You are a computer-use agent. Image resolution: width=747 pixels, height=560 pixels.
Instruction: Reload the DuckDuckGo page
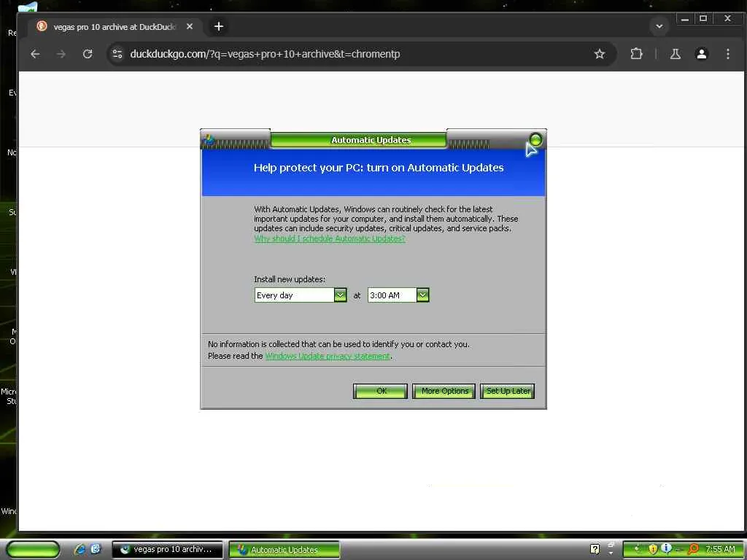point(88,54)
